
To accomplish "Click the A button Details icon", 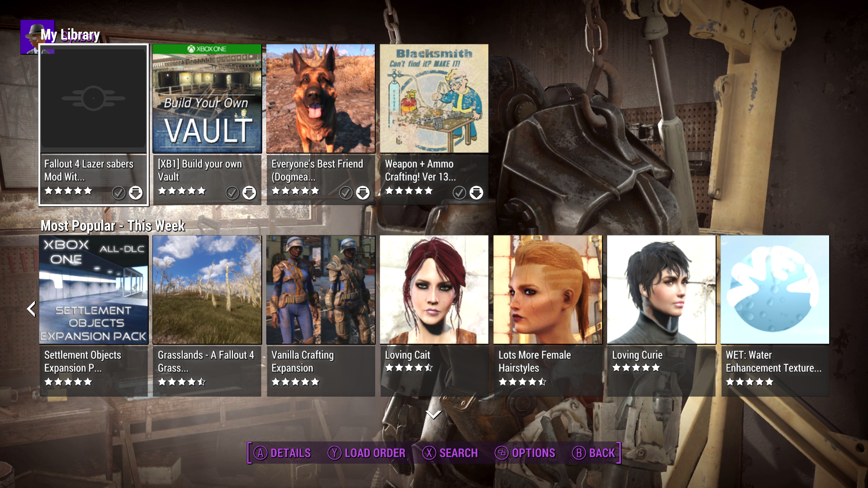I will 260,453.
